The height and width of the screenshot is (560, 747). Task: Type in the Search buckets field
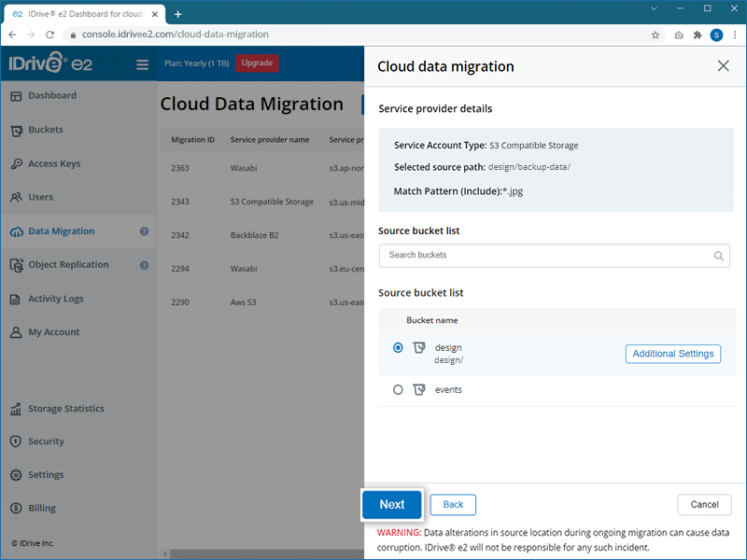[546, 256]
